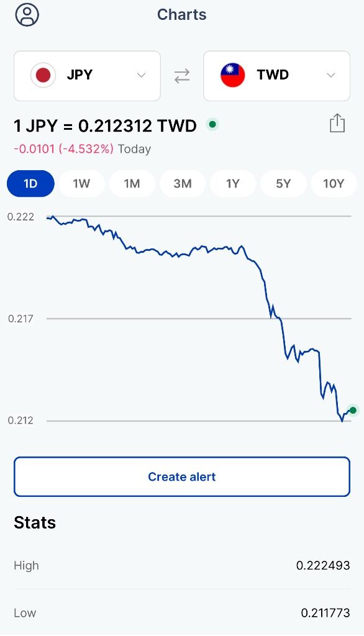364x636 pixels.
Task: Switch to the 1M time range
Action: click(x=132, y=184)
